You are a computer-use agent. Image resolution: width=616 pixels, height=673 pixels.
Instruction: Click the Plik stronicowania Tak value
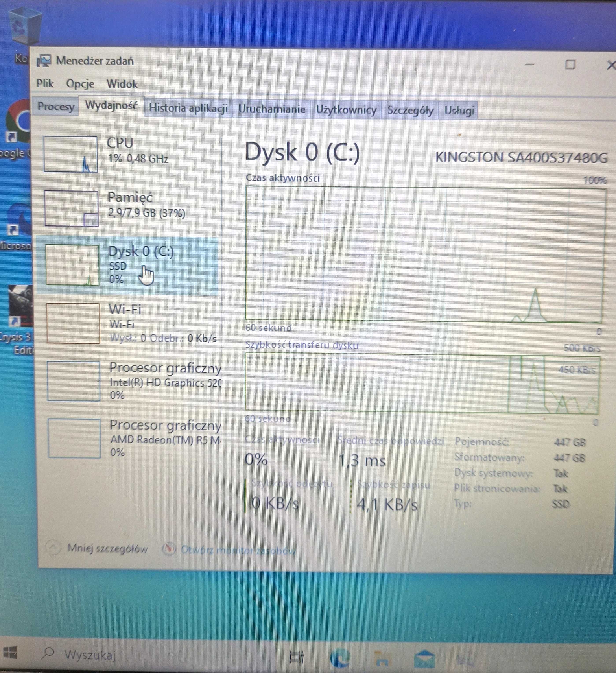click(560, 489)
